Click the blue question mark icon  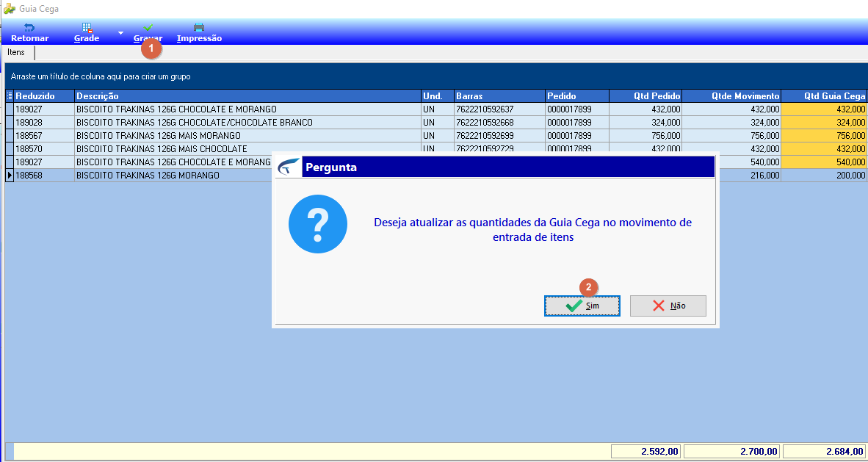318,224
